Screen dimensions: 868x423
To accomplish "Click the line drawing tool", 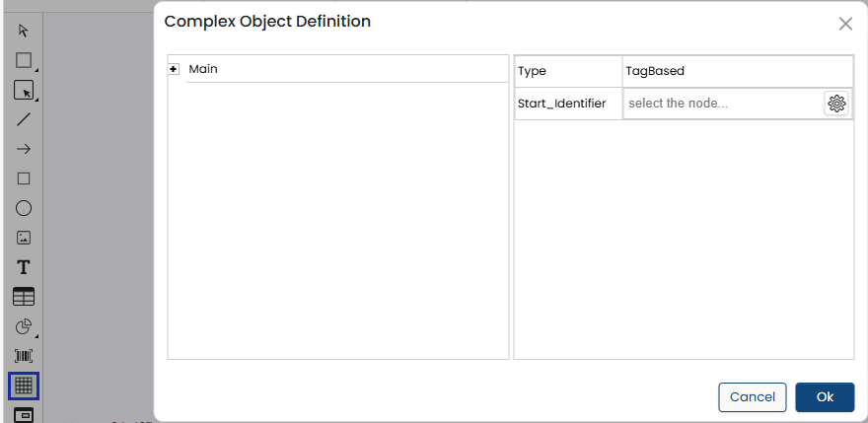I will (x=24, y=119).
